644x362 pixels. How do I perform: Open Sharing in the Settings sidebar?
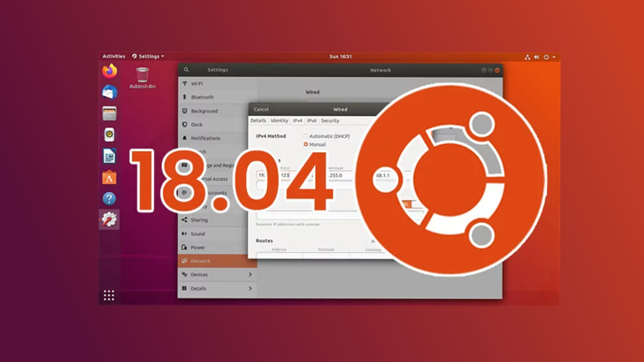(217, 220)
